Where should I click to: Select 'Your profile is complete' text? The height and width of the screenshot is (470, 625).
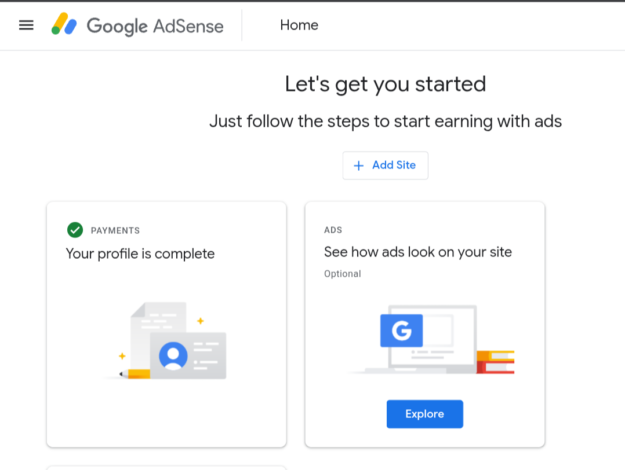(140, 254)
